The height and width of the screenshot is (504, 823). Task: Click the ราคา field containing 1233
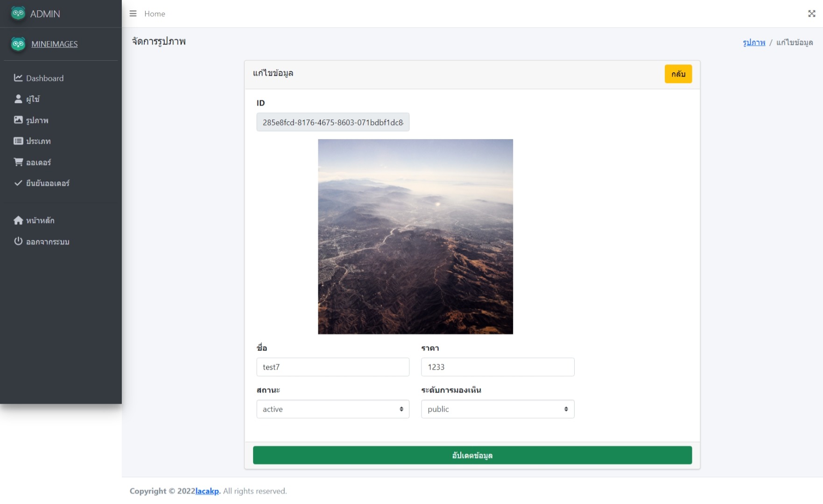point(497,367)
